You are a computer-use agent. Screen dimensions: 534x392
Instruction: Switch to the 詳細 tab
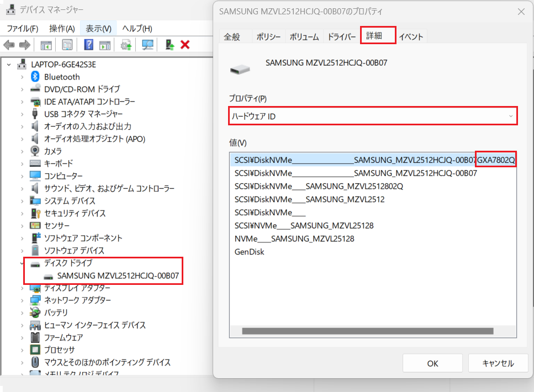coord(378,35)
